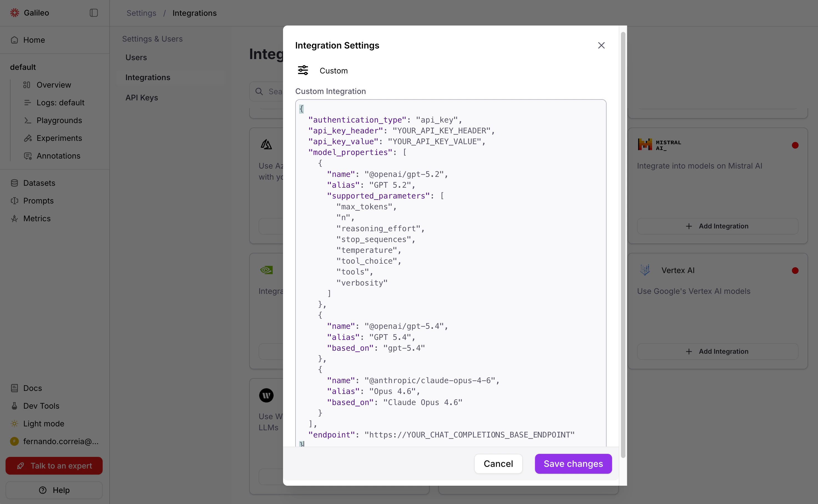Switch to the Users tab
Screen dimensions: 818x504
tap(136, 57)
